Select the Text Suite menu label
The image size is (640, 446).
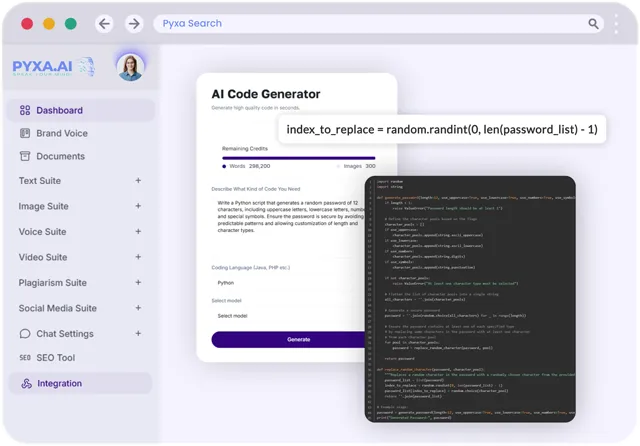point(40,180)
